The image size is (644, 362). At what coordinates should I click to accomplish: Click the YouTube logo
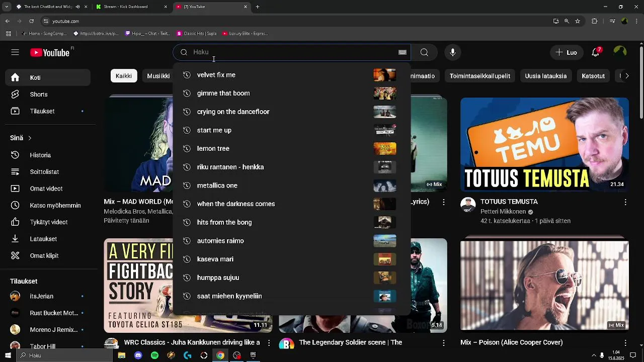[49, 53]
